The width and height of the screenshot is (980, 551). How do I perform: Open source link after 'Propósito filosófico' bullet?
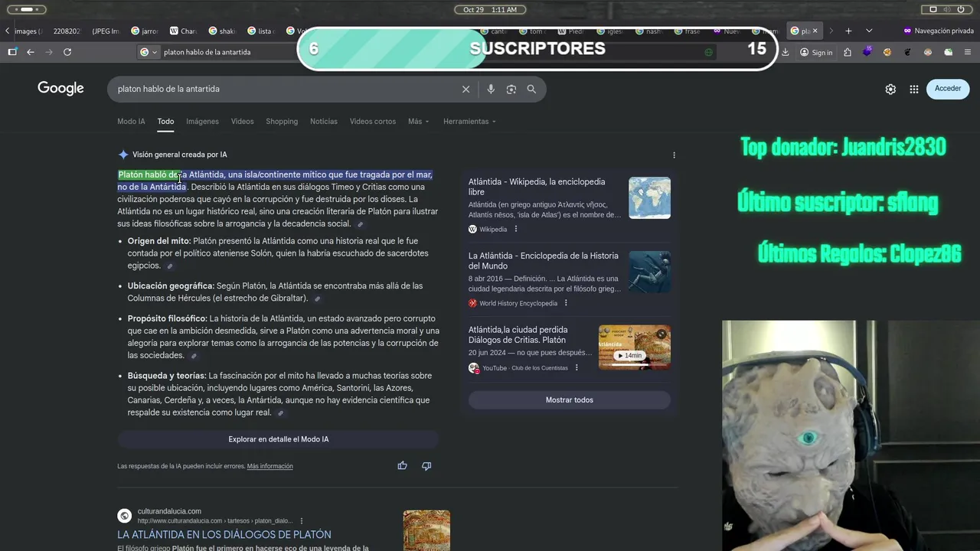pos(194,356)
